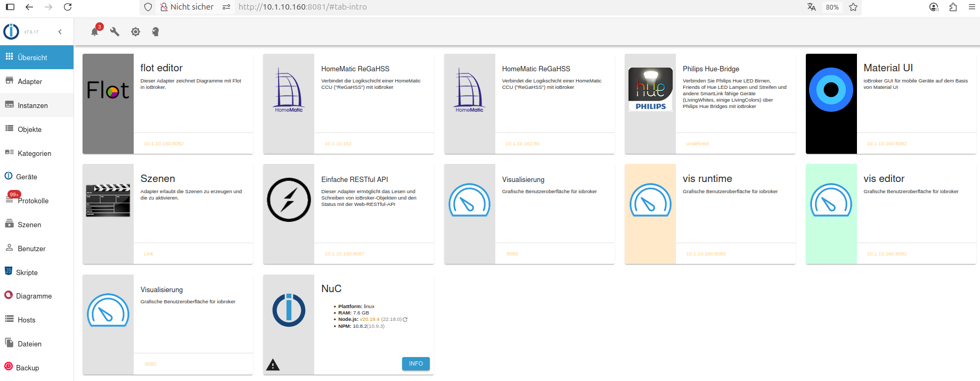Open Adapter in the sidebar
Image resolution: width=980 pixels, height=381 pixels.
click(37, 81)
